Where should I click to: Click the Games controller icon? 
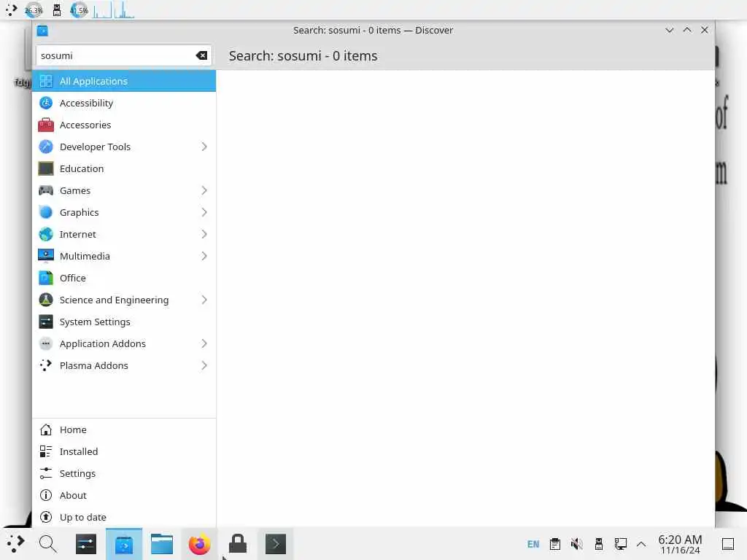point(46,190)
